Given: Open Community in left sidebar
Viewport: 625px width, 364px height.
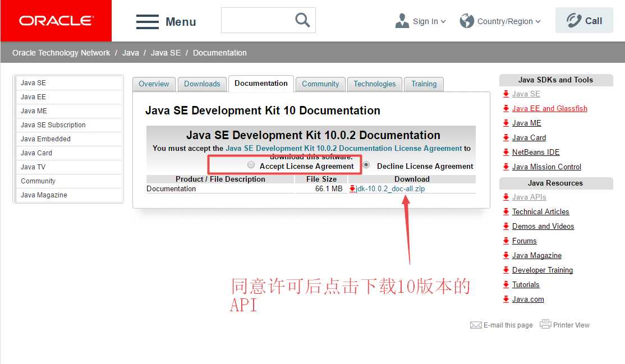Looking at the screenshot, I should point(68,181).
